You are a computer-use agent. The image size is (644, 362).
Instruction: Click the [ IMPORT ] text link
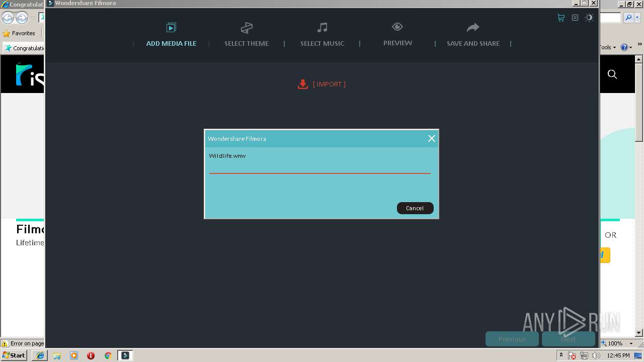pyautogui.click(x=329, y=84)
